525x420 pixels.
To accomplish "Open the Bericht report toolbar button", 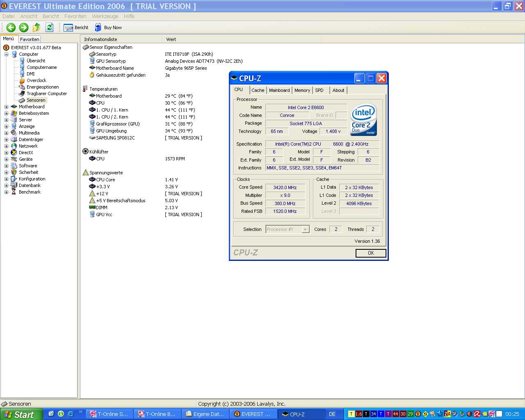I will click(76, 27).
